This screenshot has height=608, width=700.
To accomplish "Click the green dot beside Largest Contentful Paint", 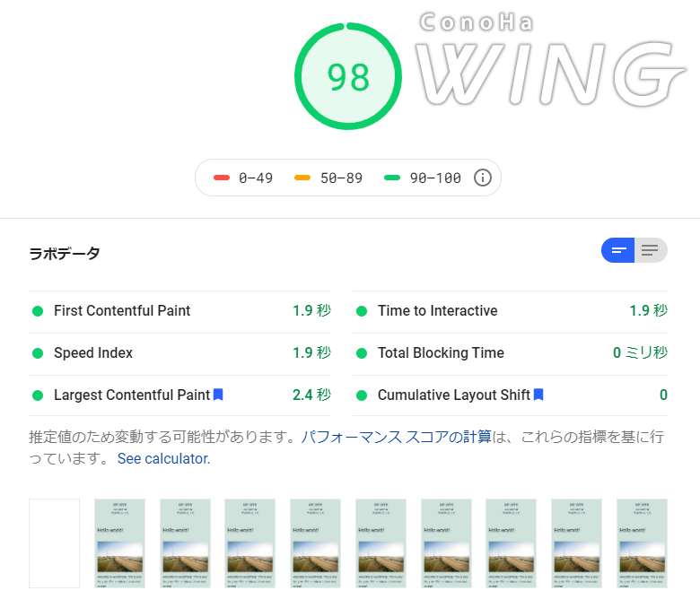I will (x=38, y=395).
